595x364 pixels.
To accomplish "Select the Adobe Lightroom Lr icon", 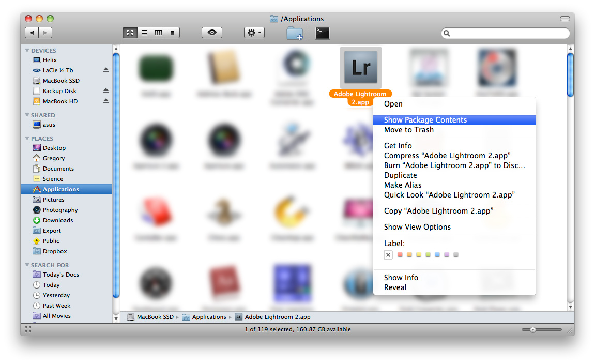I will [x=360, y=68].
